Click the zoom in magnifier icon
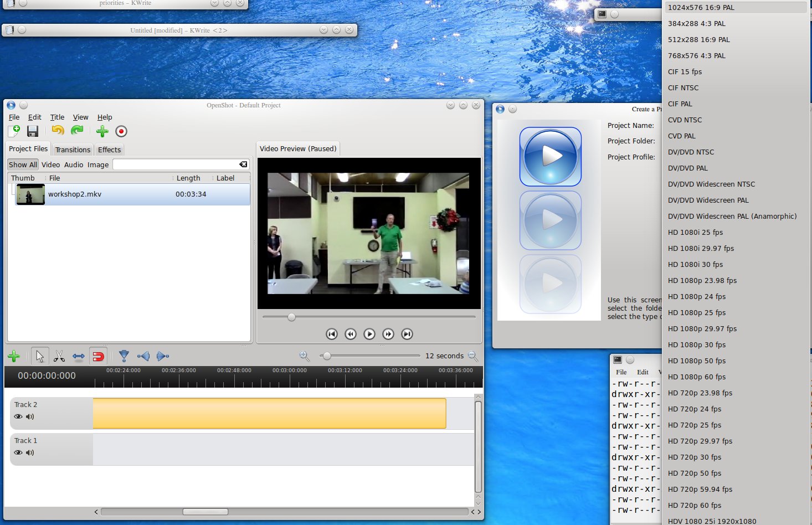Viewport: 812px width, 525px height. tap(304, 356)
